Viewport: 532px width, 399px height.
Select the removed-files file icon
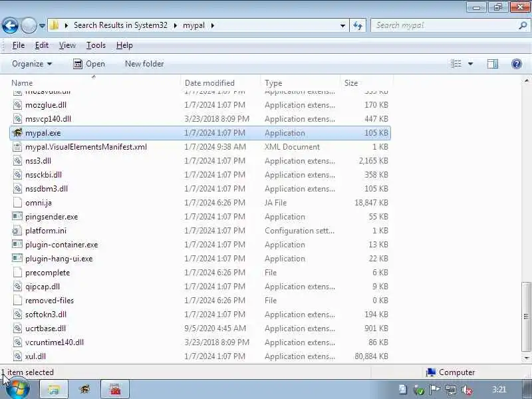(x=17, y=301)
